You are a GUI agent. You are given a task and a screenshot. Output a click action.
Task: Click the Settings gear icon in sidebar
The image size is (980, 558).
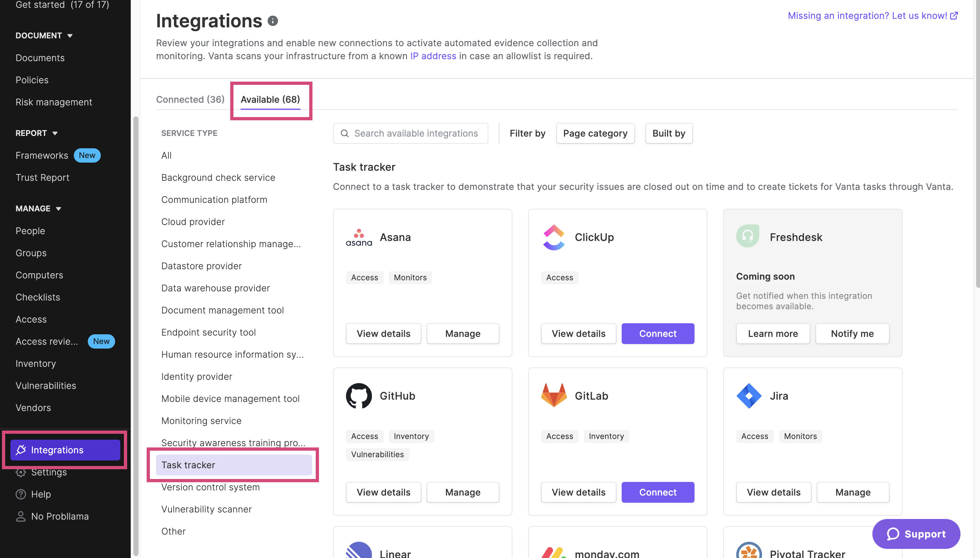[x=21, y=472]
